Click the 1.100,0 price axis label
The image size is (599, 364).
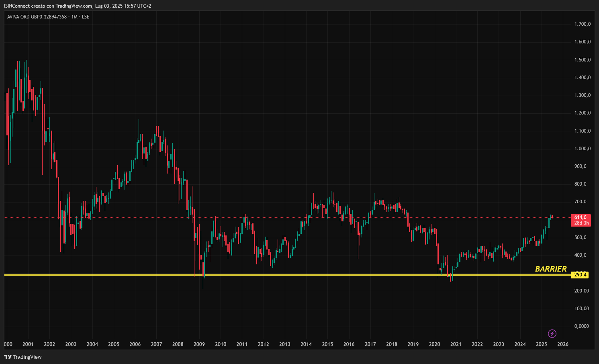pyautogui.click(x=583, y=131)
